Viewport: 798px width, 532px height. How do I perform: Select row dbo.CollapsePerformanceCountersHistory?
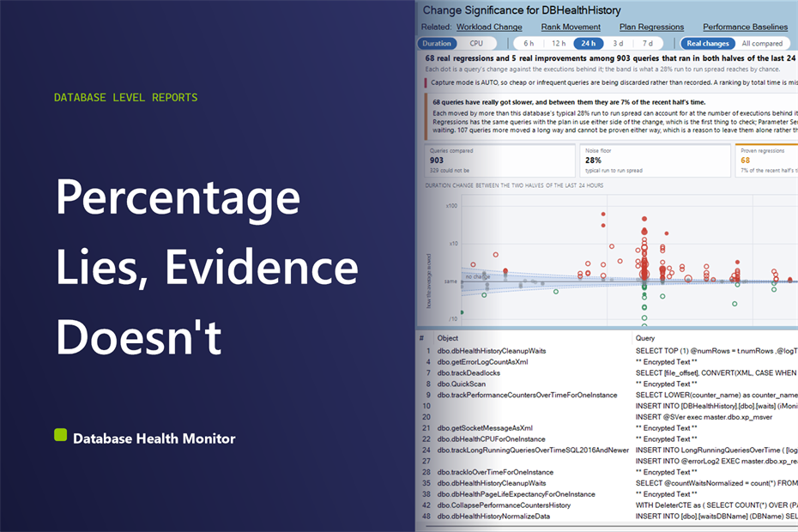pos(608,505)
